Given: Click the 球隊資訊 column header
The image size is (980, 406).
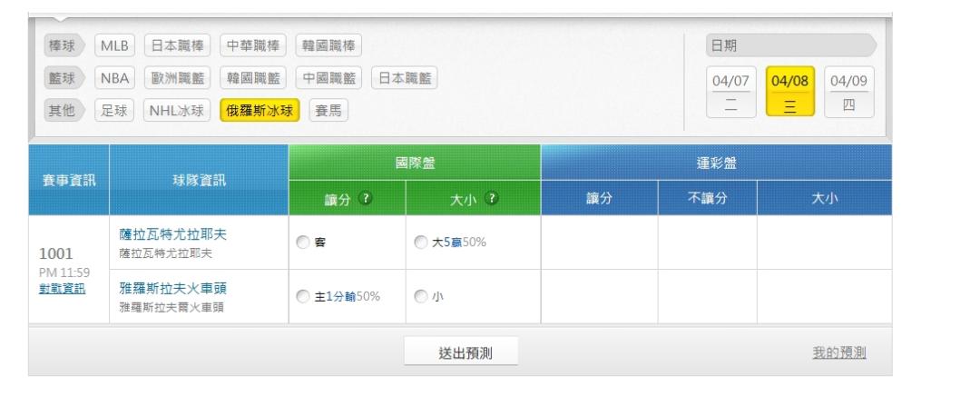Looking at the screenshot, I should click(199, 180).
